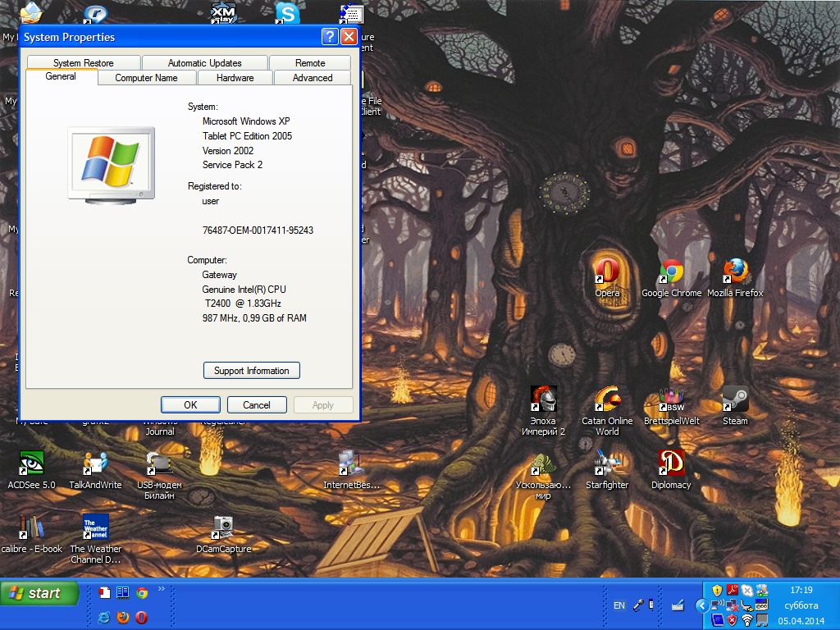
Task: Click the Support Information button
Action: tap(251, 371)
